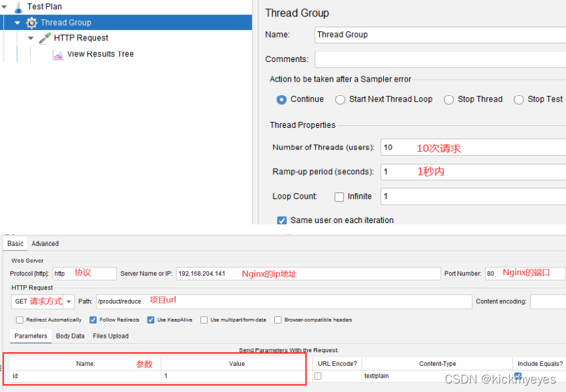Toggle the Use KeepAlive checkbox
This screenshot has height=392, width=566.
(x=151, y=320)
